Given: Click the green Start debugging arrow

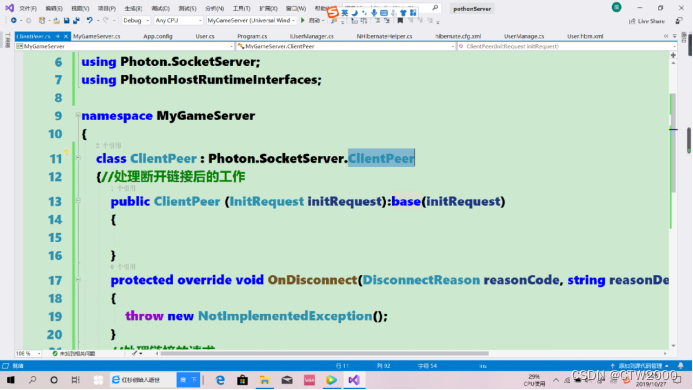Looking at the screenshot, I should pos(303,20).
